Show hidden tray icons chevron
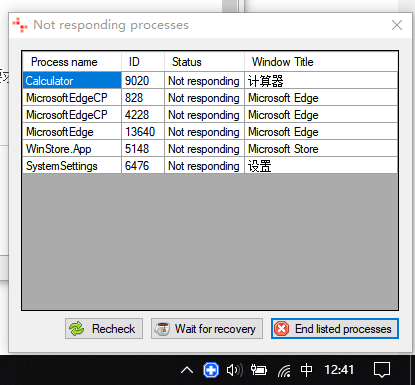 point(187,370)
